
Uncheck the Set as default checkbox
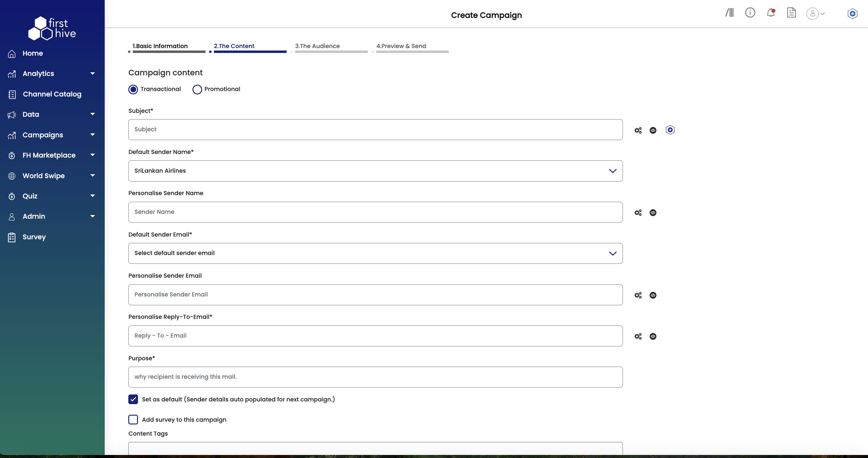pos(133,399)
